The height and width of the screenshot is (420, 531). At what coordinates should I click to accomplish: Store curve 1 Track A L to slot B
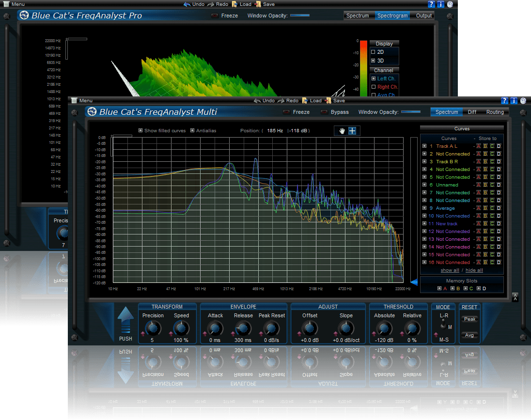[x=485, y=146]
